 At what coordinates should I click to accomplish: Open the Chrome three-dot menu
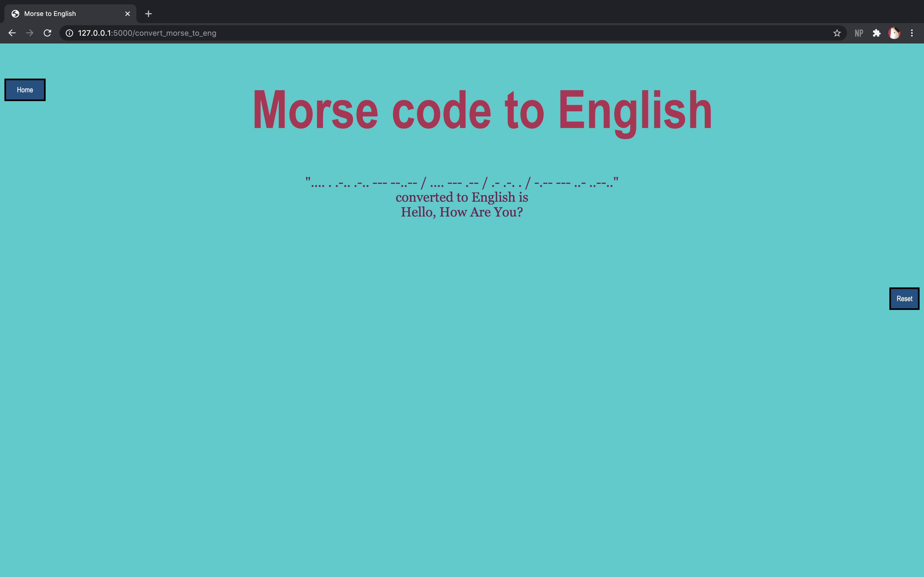pos(912,33)
